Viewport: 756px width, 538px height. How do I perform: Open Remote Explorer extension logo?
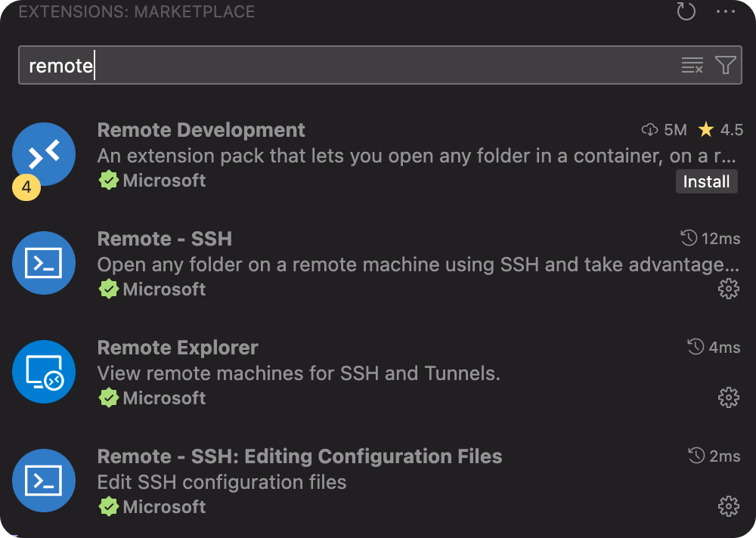tap(44, 372)
